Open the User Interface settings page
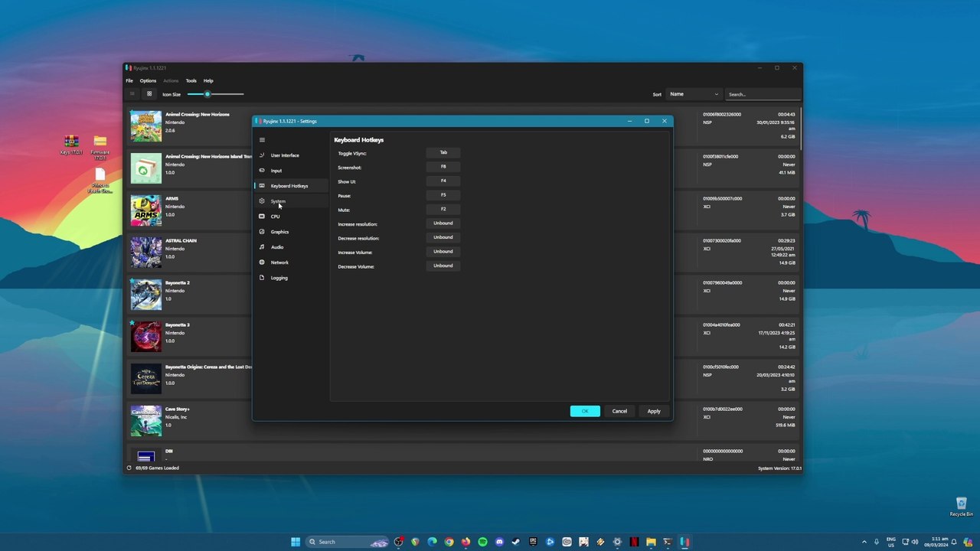The width and height of the screenshot is (980, 551). pyautogui.click(x=292, y=155)
